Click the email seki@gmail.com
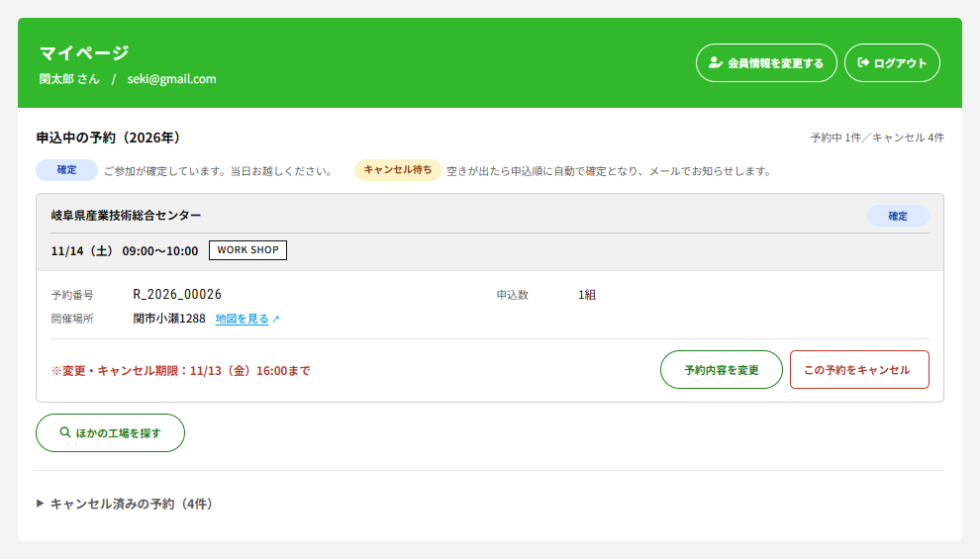980x559 pixels. 172,79
